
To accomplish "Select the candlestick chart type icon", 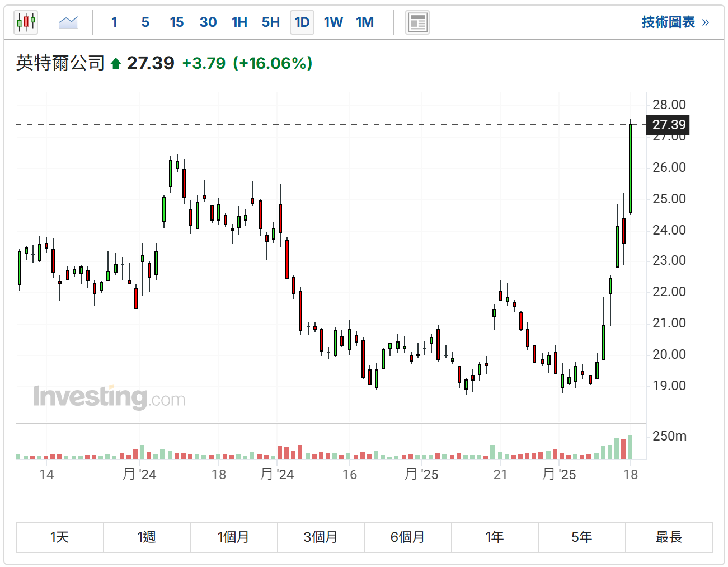I will (x=26, y=22).
